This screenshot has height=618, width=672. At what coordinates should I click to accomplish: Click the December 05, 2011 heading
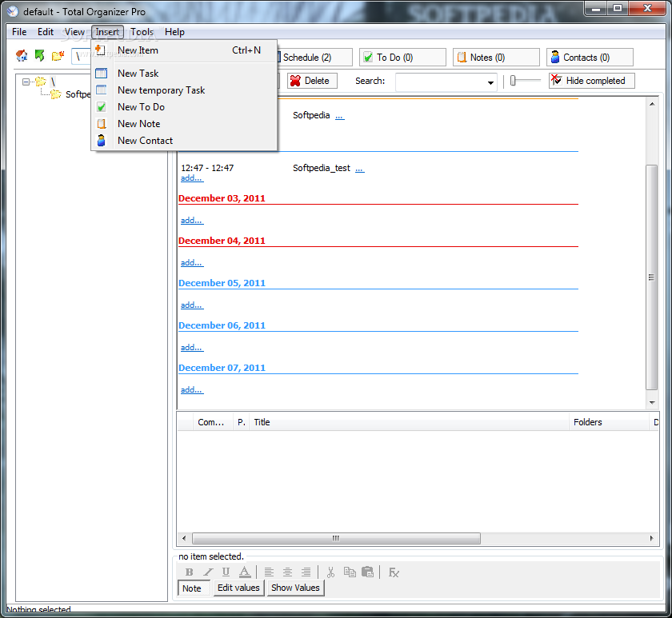[x=222, y=283]
